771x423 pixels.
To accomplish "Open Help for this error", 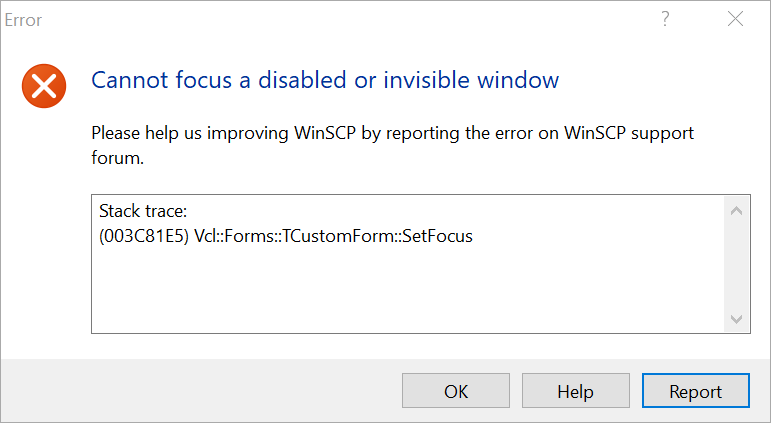I will 575,391.
